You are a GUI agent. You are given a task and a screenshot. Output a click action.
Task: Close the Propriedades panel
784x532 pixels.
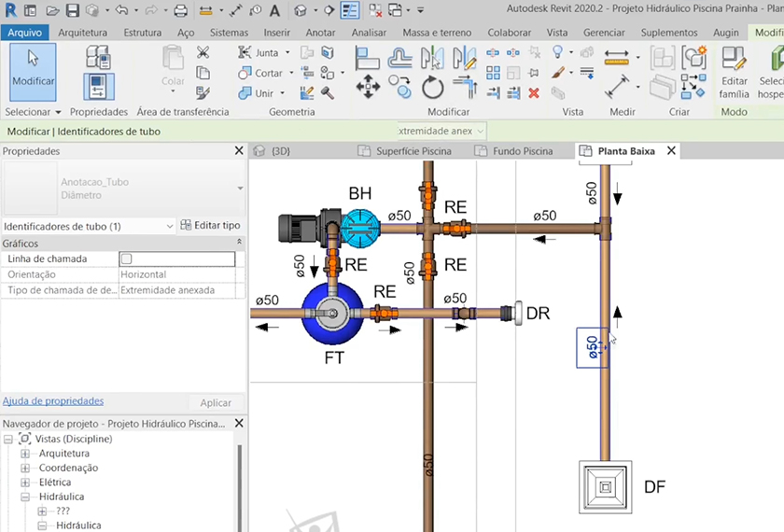coord(238,151)
